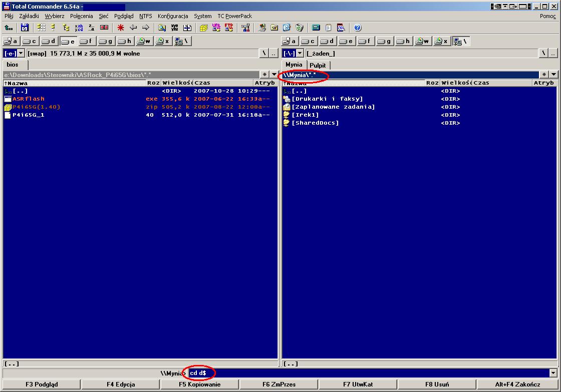Go forward with the right arrow icon
561x392 pixels.
[146, 28]
